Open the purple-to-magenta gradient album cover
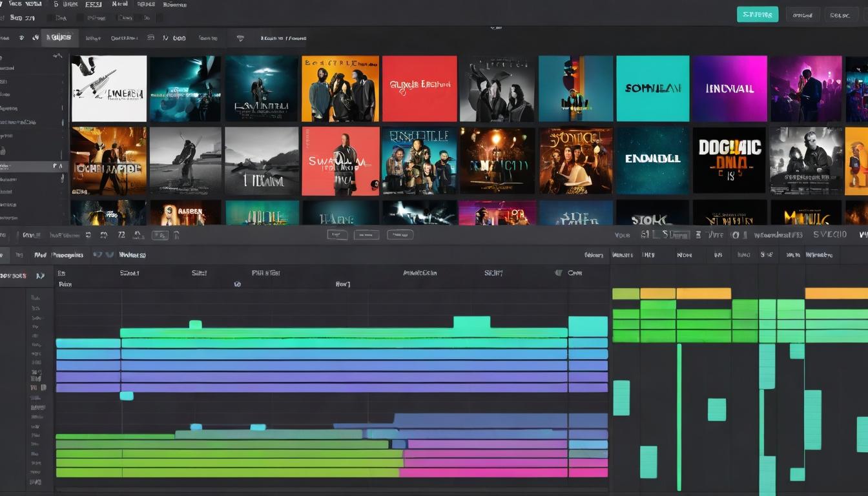The height and width of the screenshot is (496, 868). 730,88
